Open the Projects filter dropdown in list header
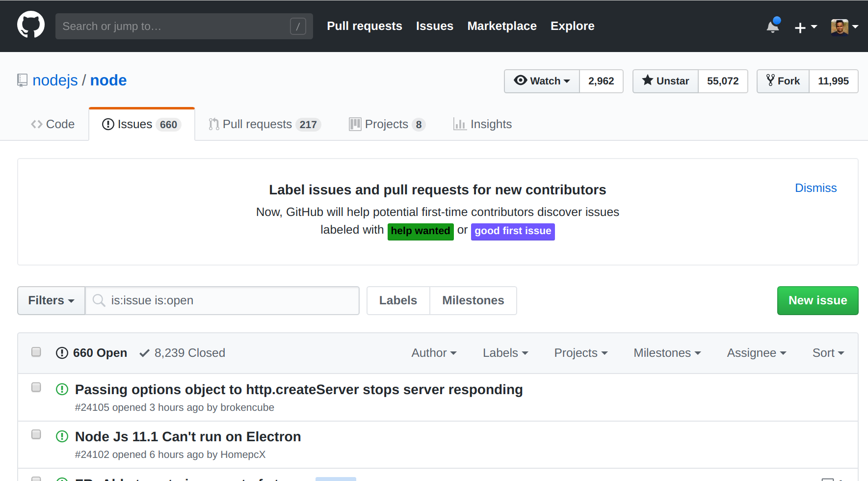The width and height of the screenshot is (868, 481). pos(581,353)
